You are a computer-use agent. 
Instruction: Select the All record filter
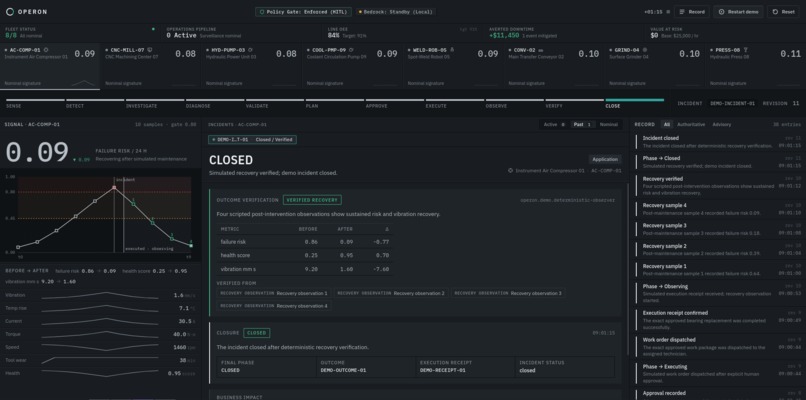[x=667, y=124]
